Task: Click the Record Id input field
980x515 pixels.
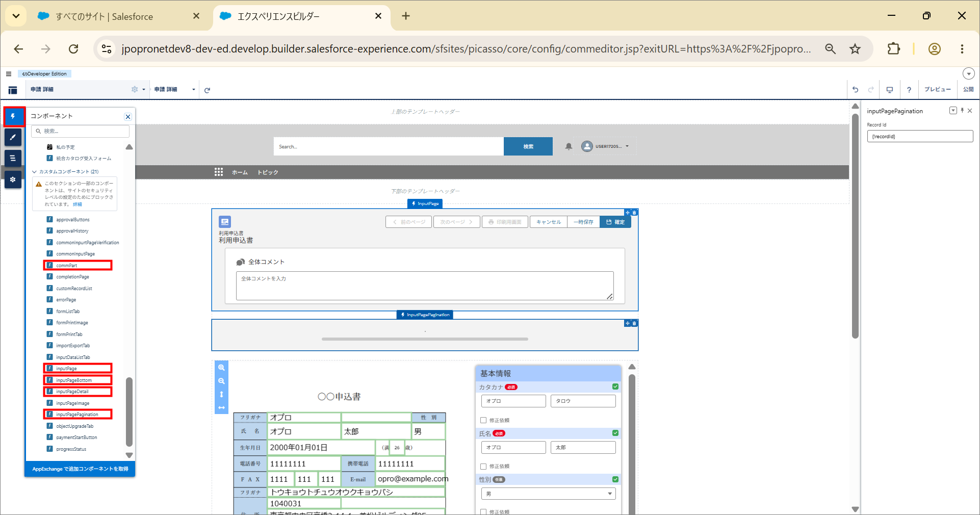Action: [920, 136]
